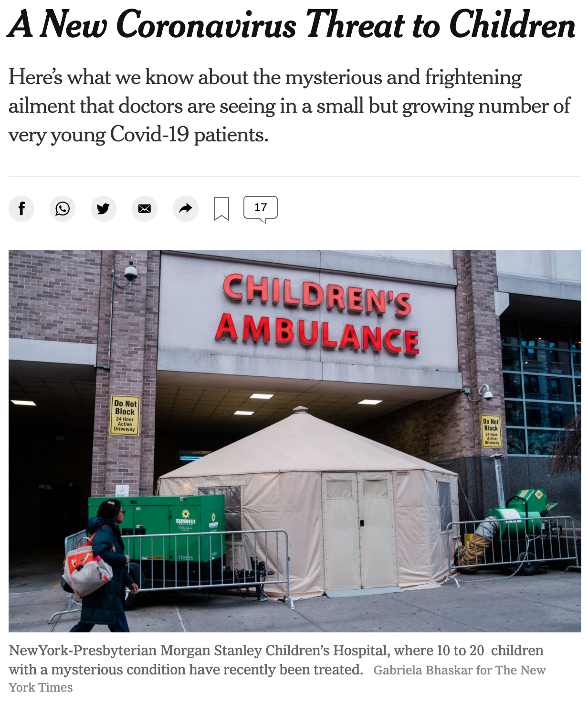Share the article on Facebook
This screenshot has width=588, height=705.
pos(21,209)
